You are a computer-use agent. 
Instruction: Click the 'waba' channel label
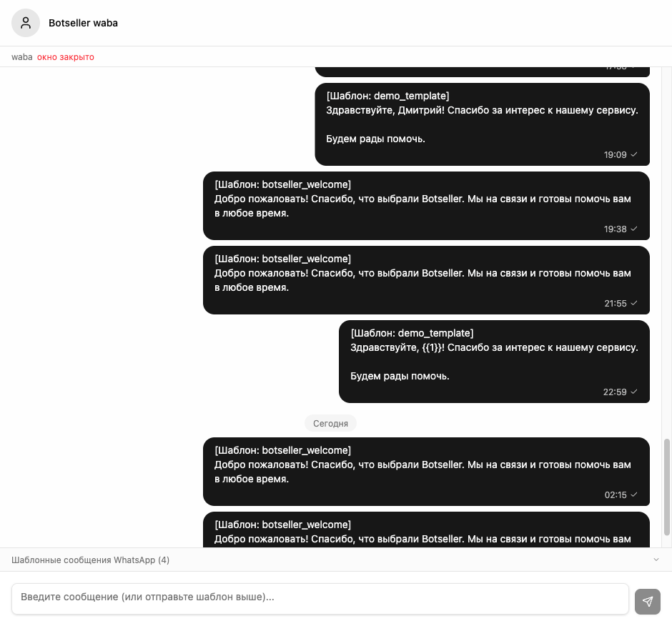22,57
